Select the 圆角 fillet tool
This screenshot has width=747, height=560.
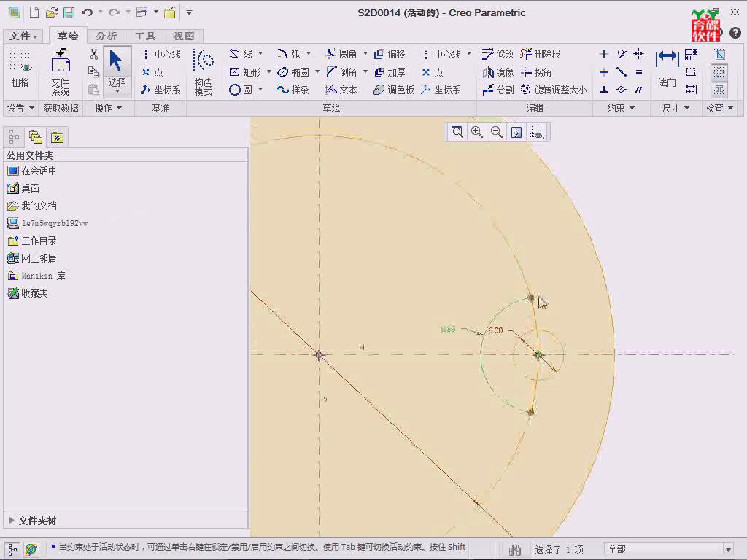[341, 54]
